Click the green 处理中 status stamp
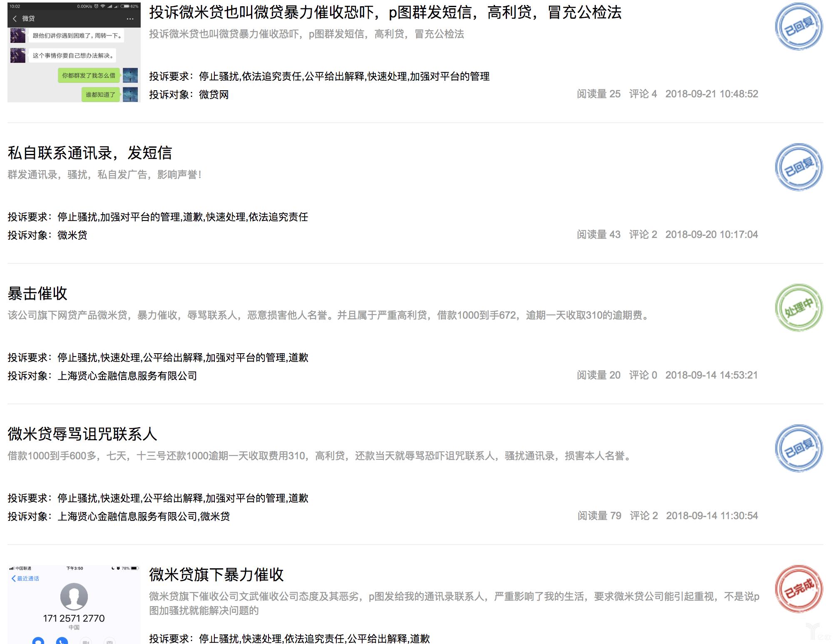Screen dimensions: 835x644 (x=798, y=308)
